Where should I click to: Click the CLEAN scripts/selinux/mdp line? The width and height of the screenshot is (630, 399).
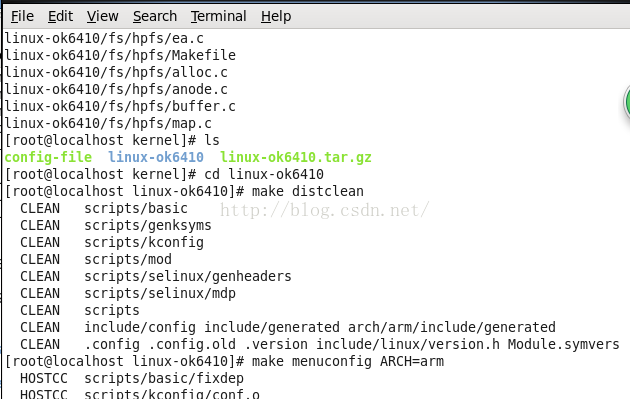[x=128, y=293]
